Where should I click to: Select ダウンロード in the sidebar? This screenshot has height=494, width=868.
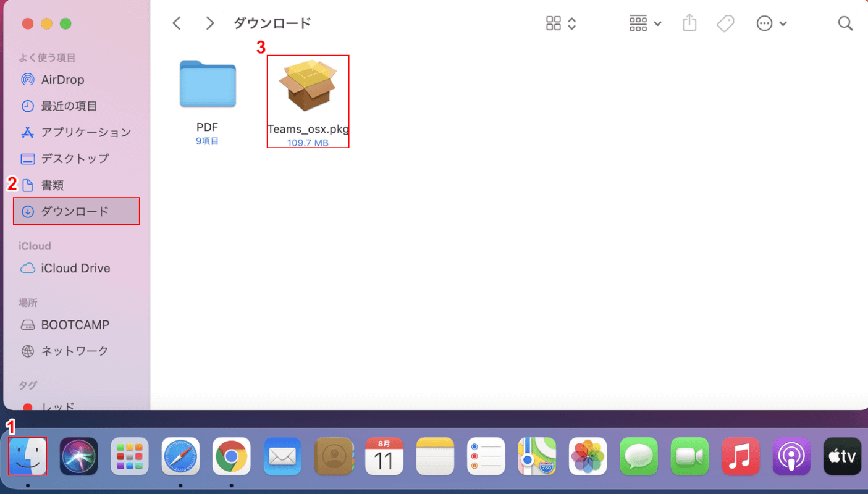click(77, 211)
